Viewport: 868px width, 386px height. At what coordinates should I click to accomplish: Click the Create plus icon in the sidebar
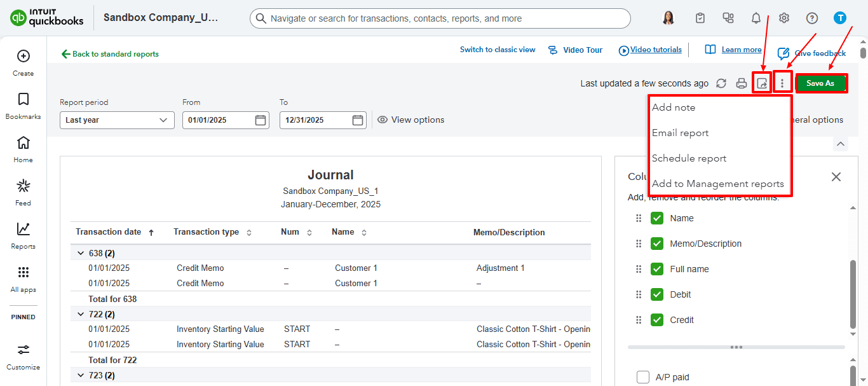pyautogui.click(x=24, y=57)
